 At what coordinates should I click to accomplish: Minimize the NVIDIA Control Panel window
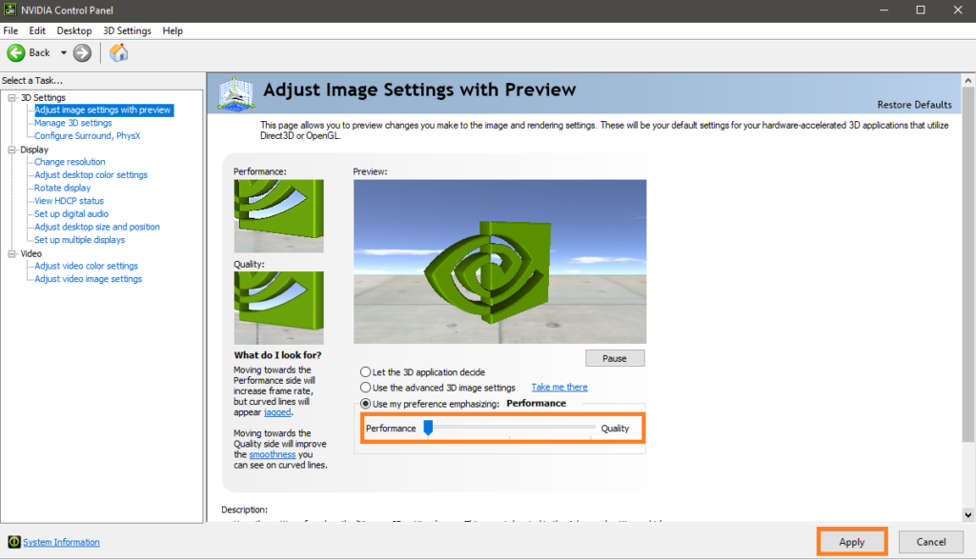tap(884, 10)
